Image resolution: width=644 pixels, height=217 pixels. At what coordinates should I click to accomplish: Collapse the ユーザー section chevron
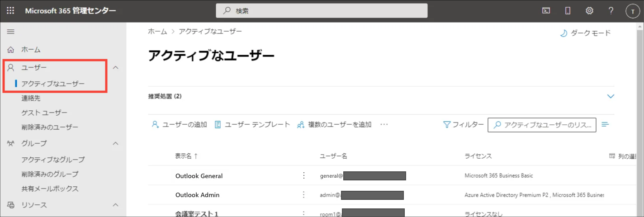115,67
